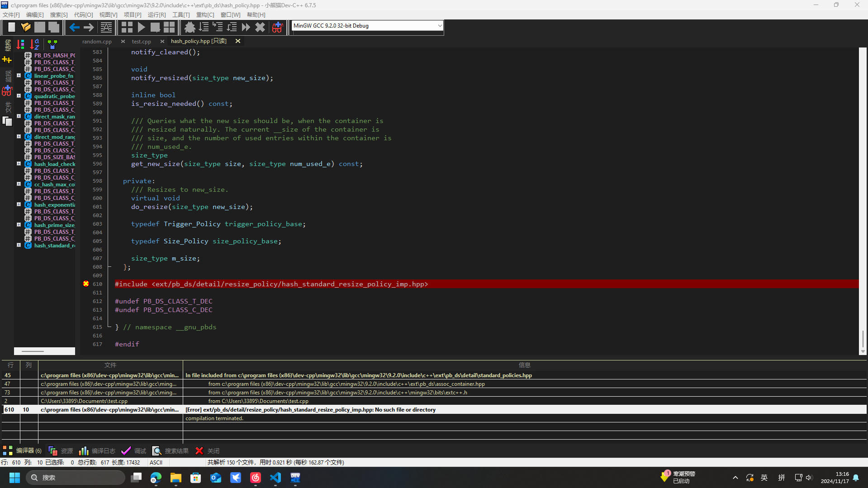The image size is (868, 488).
Task: Collapse code fold at line 608
Action: 109,267
